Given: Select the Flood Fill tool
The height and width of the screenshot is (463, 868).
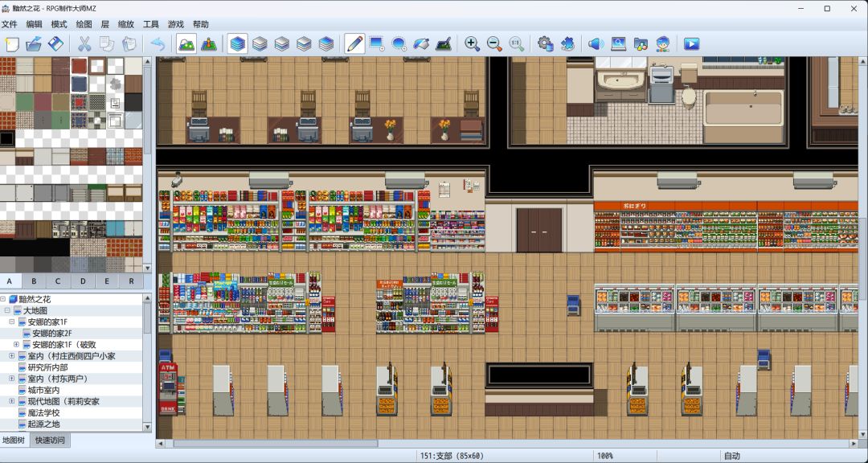Looking at the screenshot, I should (x=420, y=44).
